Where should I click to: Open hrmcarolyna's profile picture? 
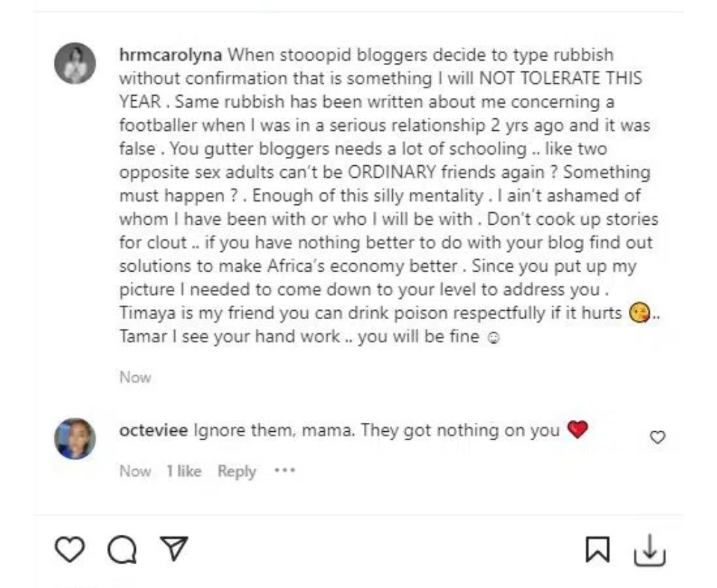coord(75,64)
